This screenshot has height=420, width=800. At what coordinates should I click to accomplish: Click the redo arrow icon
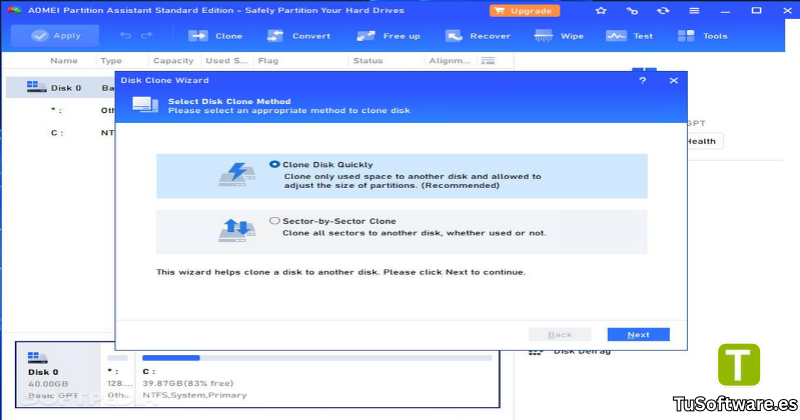(x=147, y=36)
